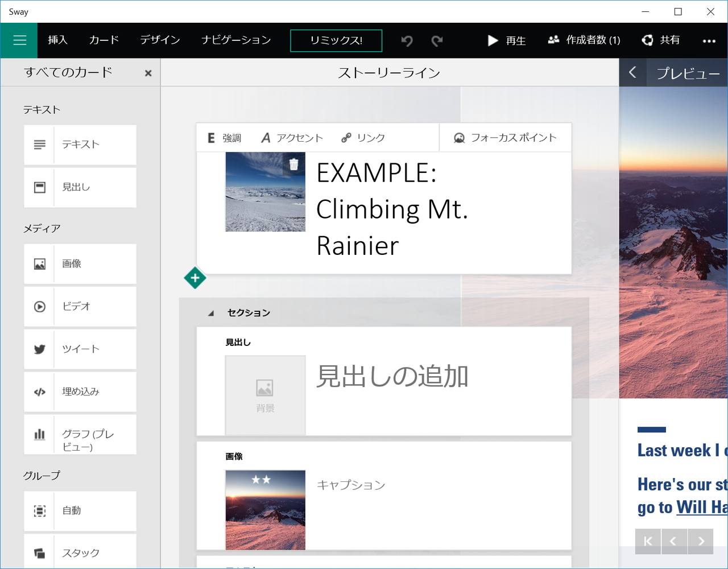Click the redo arrow icon
The height and width of the screenshot is (569, 728).
coord(436,40)
